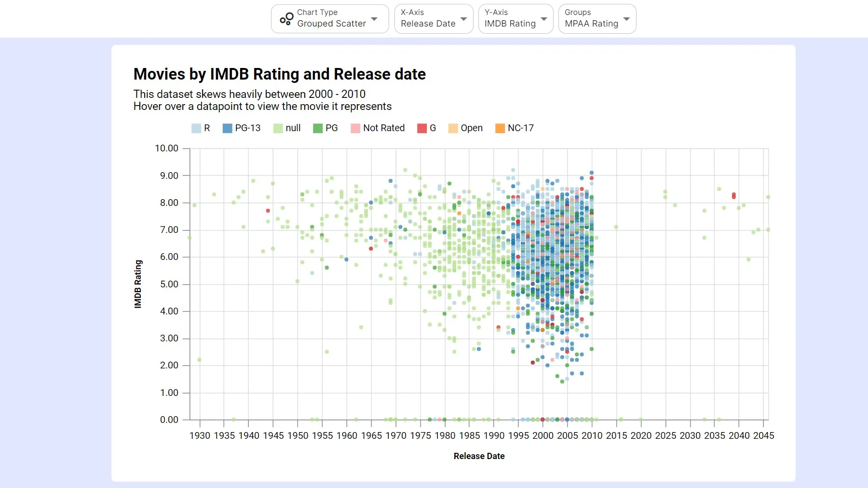868x488 pixels.
Task: Click the 'NC-17' legend label
Action: pos(521,128)
